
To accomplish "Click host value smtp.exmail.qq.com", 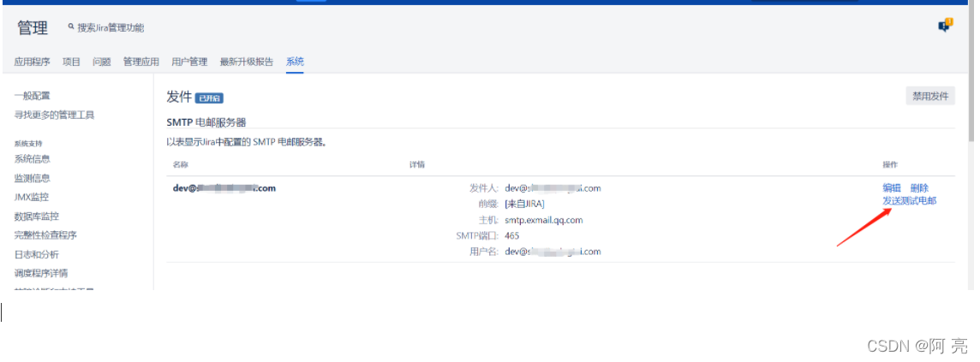I will 544,220.
